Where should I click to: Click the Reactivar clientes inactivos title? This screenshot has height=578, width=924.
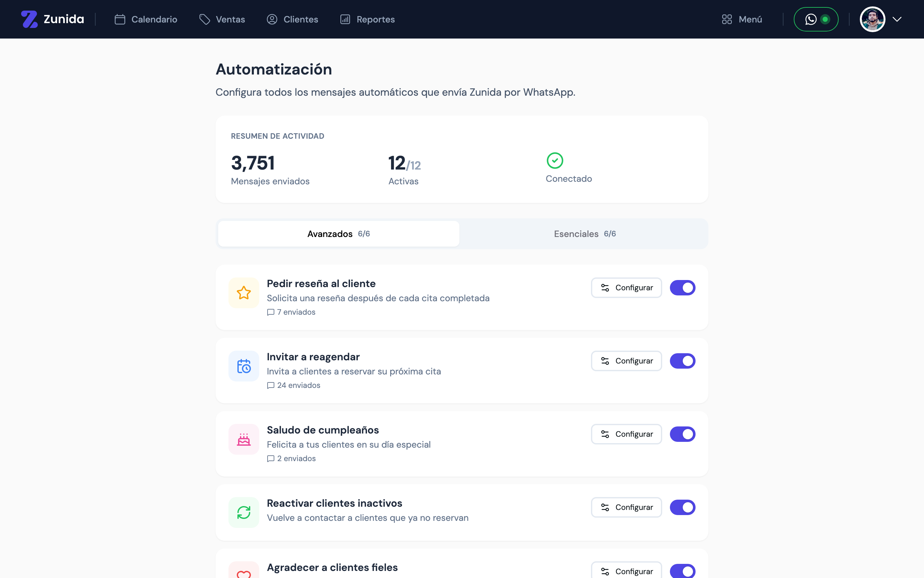point(335,504)
